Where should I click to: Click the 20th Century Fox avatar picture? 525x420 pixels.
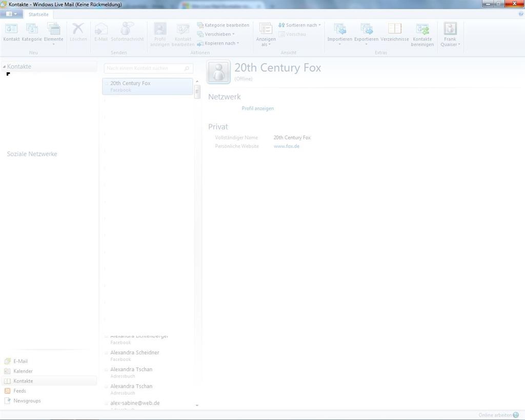218,72
